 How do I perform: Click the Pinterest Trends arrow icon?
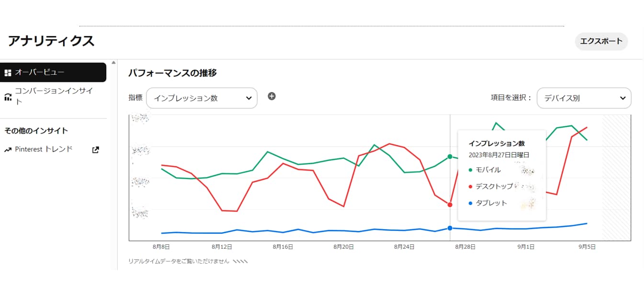click(8, 150)
